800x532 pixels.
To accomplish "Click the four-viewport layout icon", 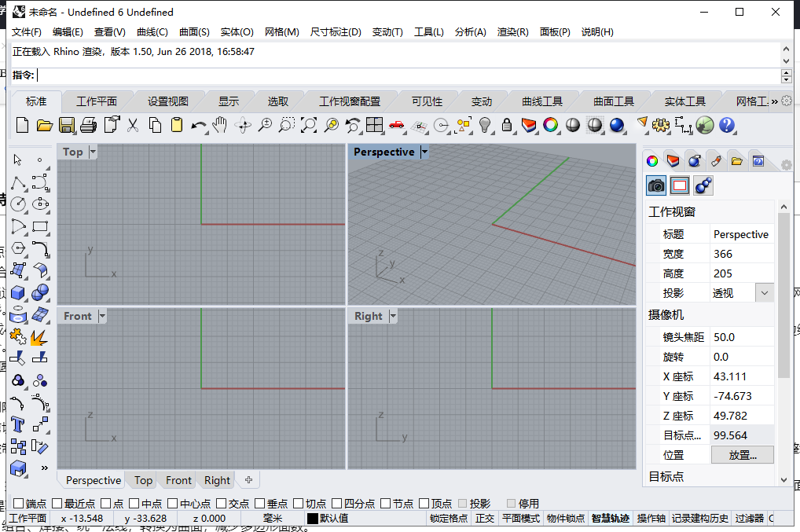I will 375,125.
